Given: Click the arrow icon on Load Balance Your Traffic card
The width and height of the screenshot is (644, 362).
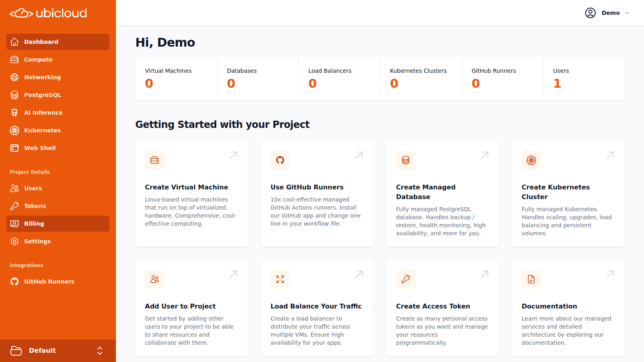Looking at the screenshot, I should coord(359,274).
